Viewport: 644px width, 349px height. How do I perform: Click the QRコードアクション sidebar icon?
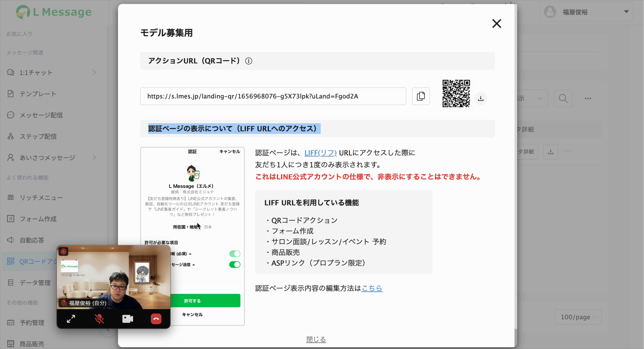click(11, 261)
